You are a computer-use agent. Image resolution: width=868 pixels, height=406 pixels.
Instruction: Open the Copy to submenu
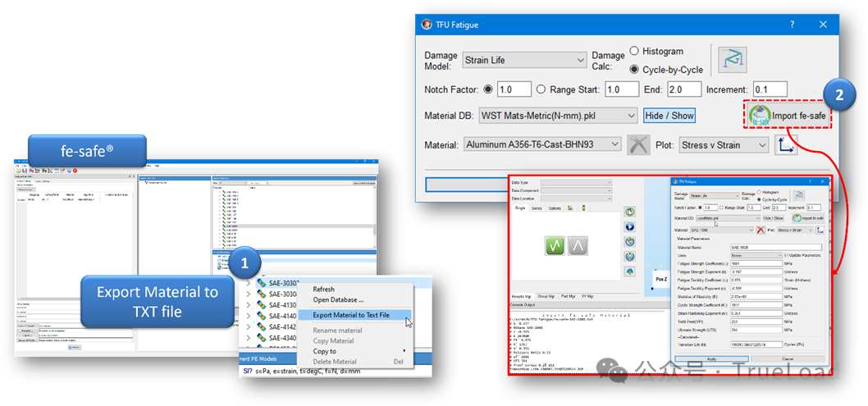pyautogui.click(x=355, y=351)
